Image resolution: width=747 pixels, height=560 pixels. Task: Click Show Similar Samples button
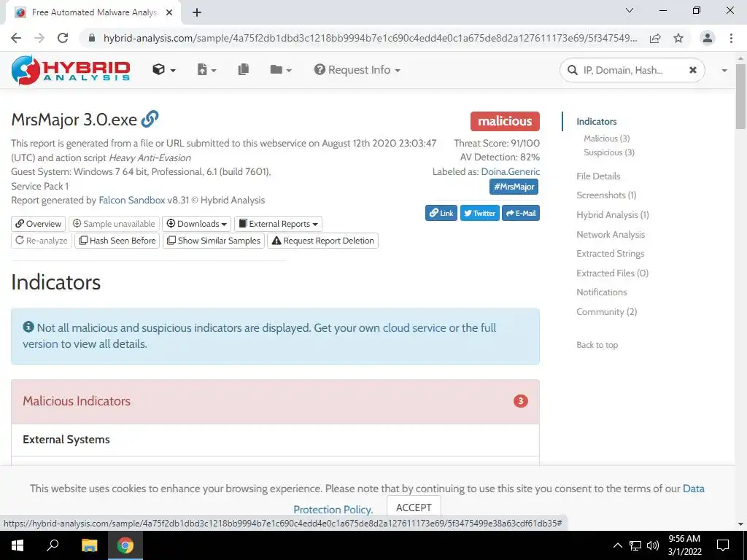click(214, 241)
